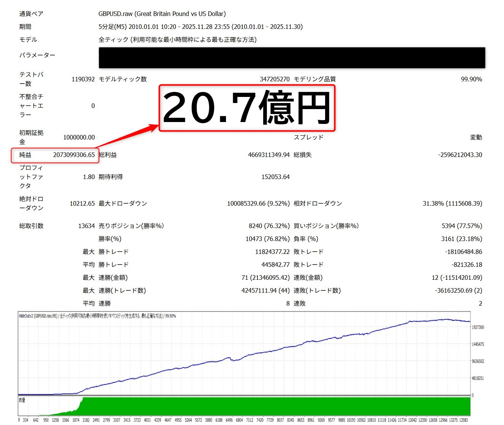
Task: Click the green volume histogram area
Action: pos(266,406)
